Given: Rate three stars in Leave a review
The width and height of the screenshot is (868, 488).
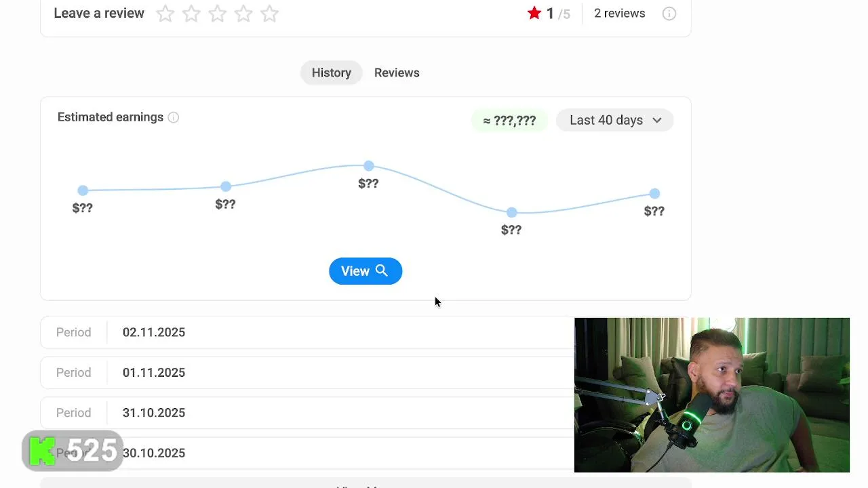Looking at the screenshot, I should pos(217,14).
